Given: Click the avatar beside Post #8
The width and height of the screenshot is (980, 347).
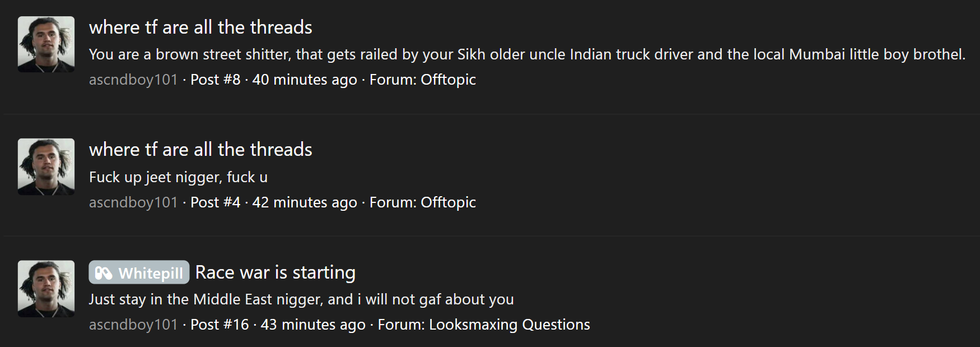Looking at the screenshot, I should (x=46, y=44).
